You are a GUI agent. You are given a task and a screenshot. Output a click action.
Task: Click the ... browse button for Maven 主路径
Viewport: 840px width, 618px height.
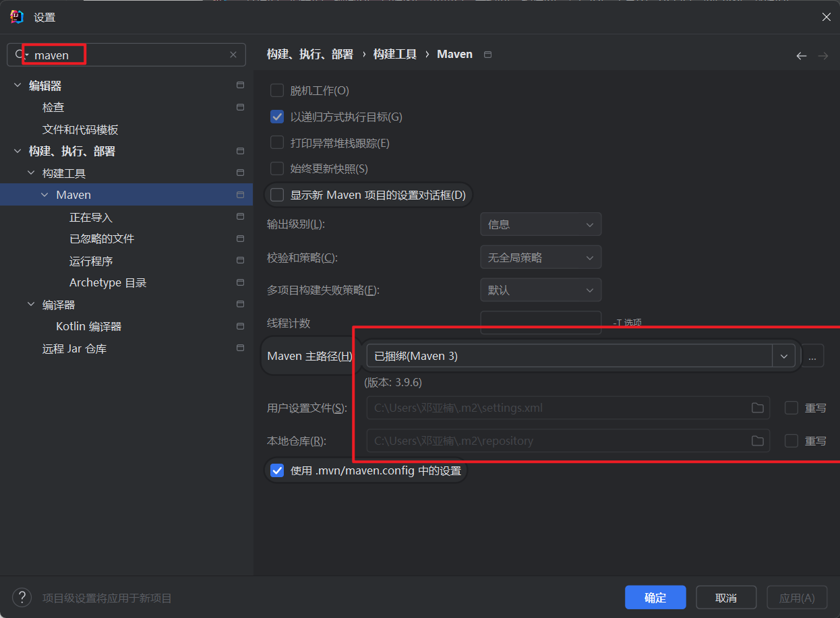[x=812, y=356]
